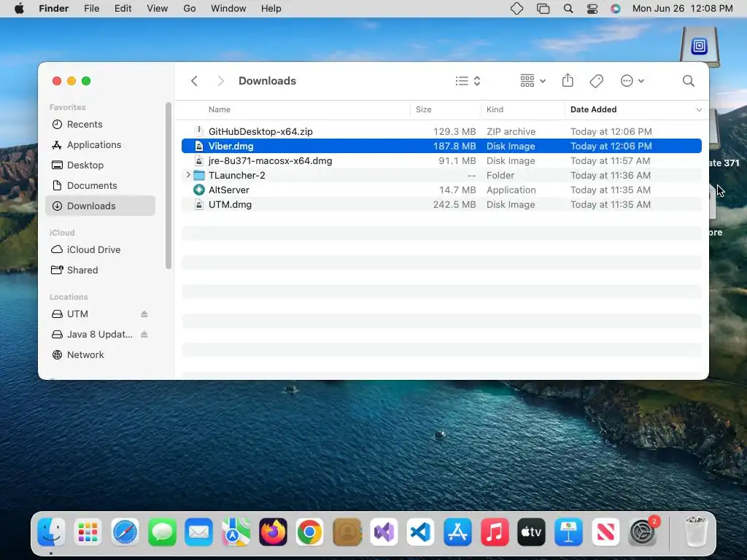This screenshot has height=560, width=747.
Task: Click the Siri icon in menu bar
Action: point(616,9)
